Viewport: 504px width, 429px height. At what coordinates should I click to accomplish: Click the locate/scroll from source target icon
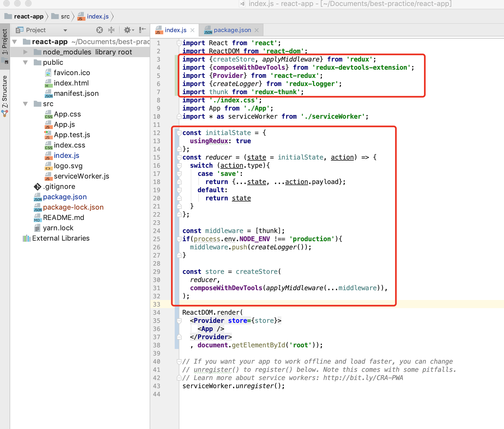tap(100, 30)
